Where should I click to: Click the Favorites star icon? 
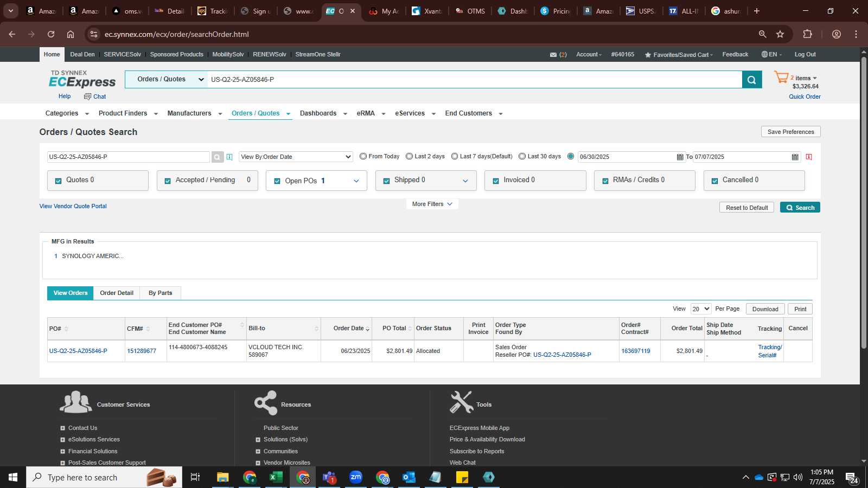tap(648, 55)
